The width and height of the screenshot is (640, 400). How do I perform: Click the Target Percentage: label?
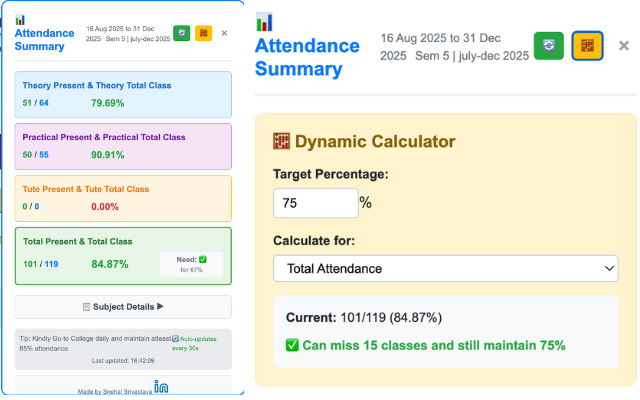click(x=331, y=174)
